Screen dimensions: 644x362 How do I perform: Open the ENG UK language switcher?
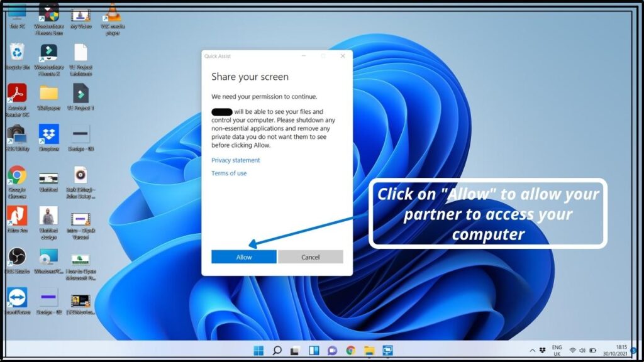557,350
